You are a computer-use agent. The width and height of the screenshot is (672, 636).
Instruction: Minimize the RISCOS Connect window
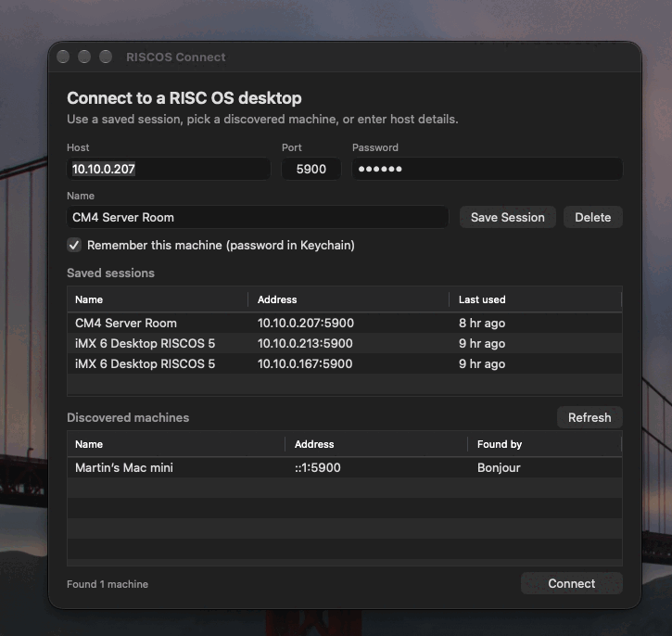click(x=84, y=57)
